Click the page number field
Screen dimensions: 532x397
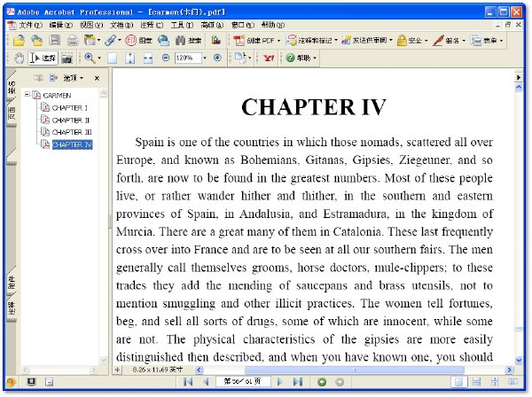[x=243, y=382]
